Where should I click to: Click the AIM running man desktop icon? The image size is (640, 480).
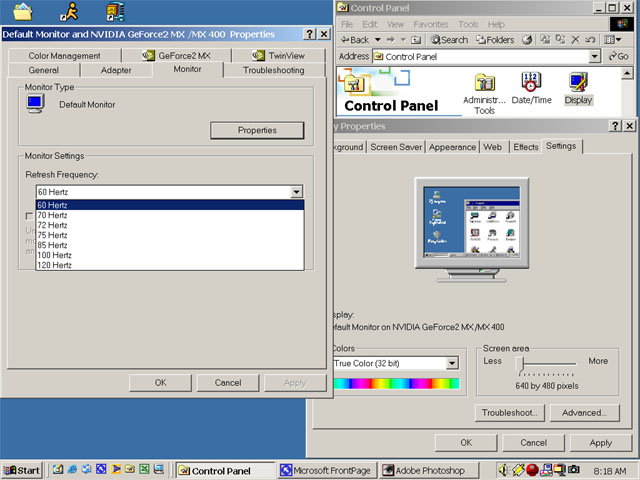tap(68, 12)
